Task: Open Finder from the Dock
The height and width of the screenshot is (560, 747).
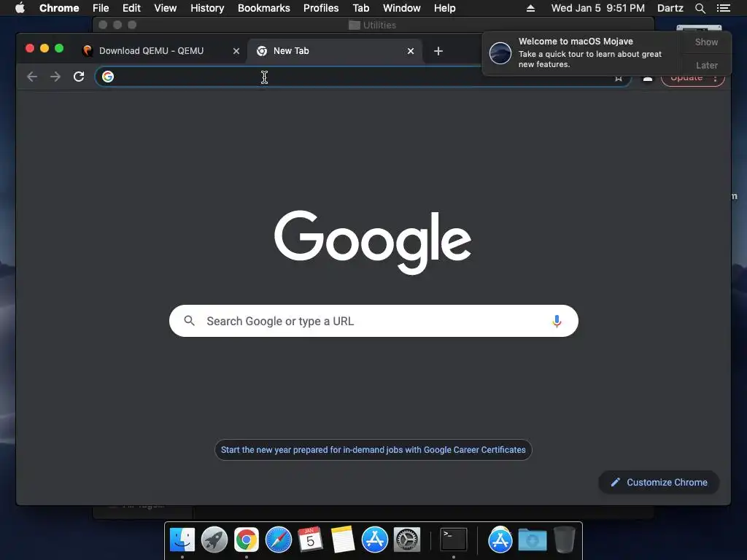Action: 182,540
